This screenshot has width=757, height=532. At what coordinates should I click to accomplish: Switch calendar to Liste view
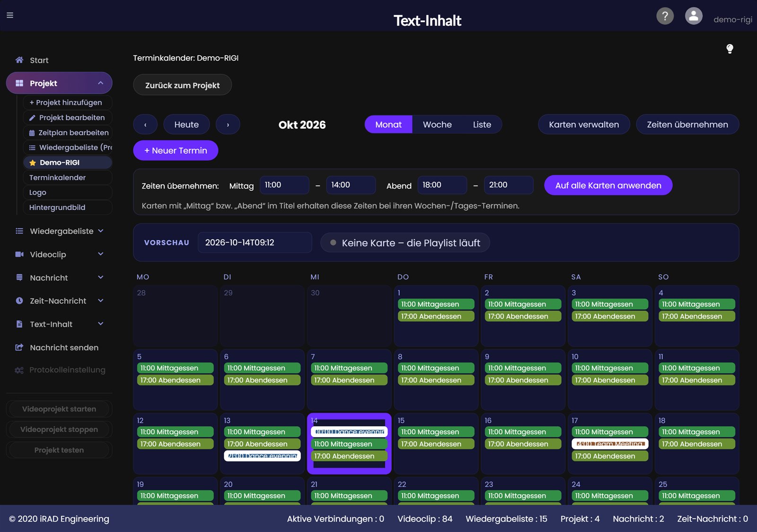(x=482, y=125)
